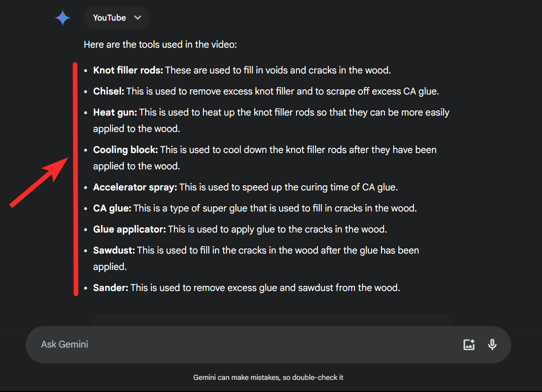Click "Here are the tools used" intro text
Image resolution: width=542 pixels, height=392 pixels.
[160, 45]
